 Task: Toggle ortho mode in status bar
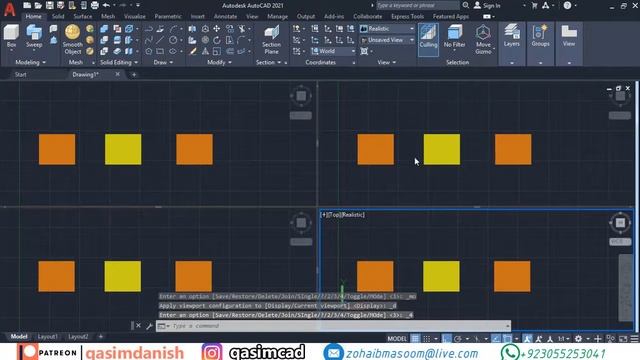pyautogui.click(x=447, y=338)
